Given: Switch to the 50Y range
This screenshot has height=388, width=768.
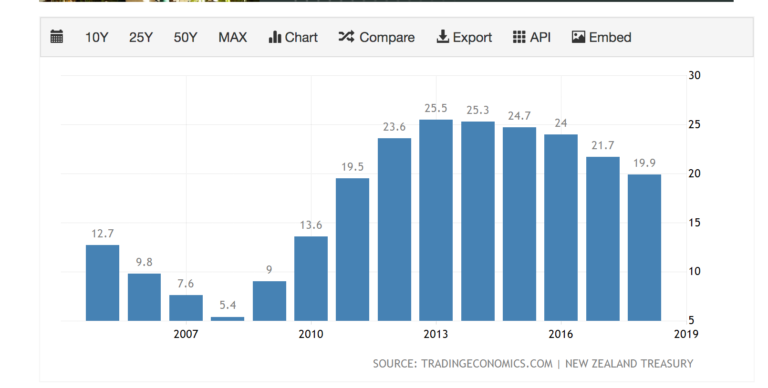Looking at the screenshot, I should (x=185, y=38).
